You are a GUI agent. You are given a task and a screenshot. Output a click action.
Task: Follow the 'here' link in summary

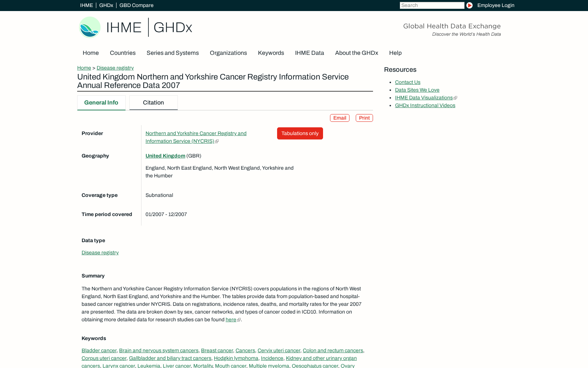click(x=231, y=319)
